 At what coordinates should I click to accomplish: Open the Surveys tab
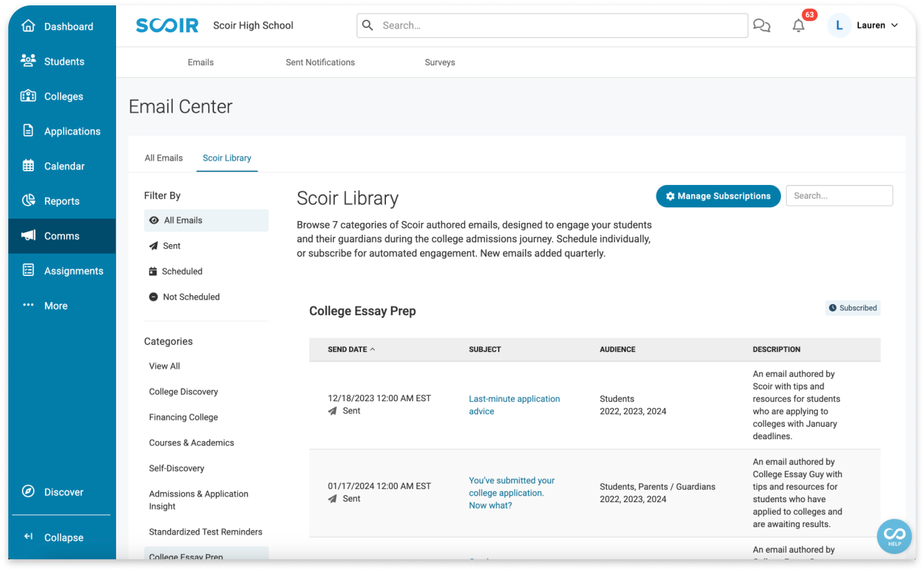pos(440,62)
